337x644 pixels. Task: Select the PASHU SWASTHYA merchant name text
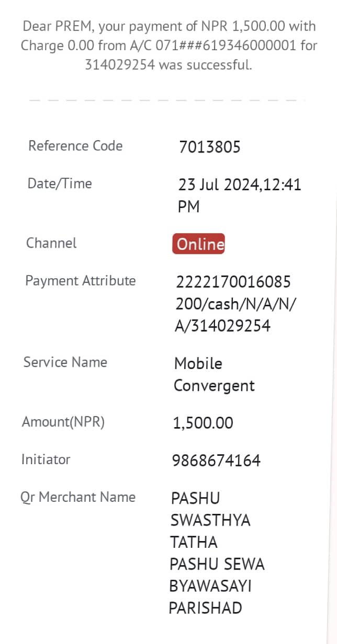(210, 509)
